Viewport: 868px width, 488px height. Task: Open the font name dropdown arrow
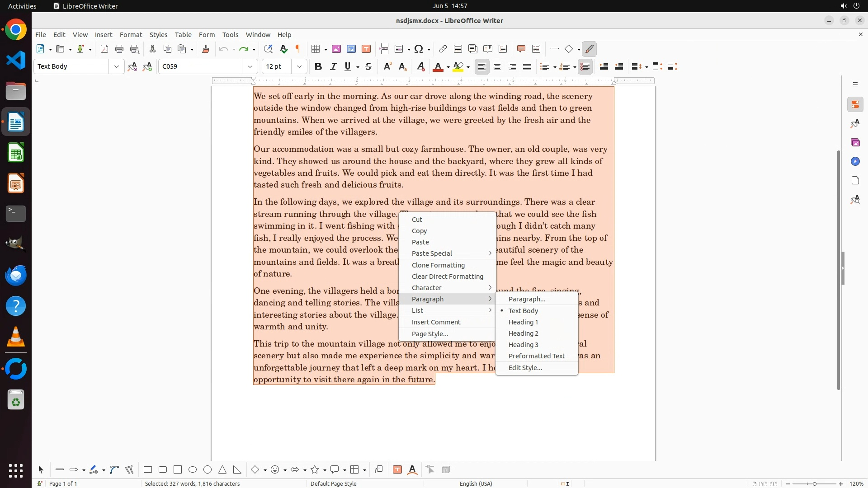tap(250, 66)
